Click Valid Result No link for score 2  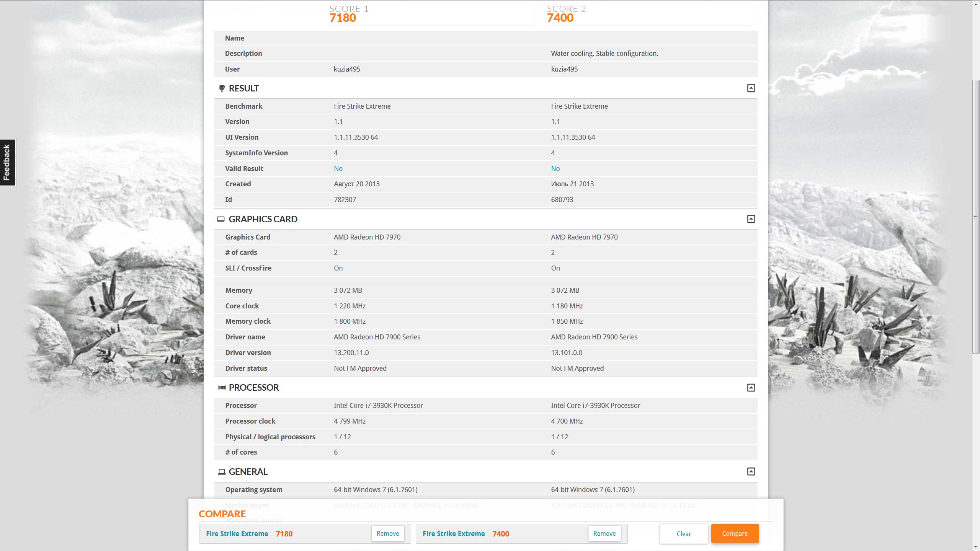pyautogui.click(x=555, y=168)
